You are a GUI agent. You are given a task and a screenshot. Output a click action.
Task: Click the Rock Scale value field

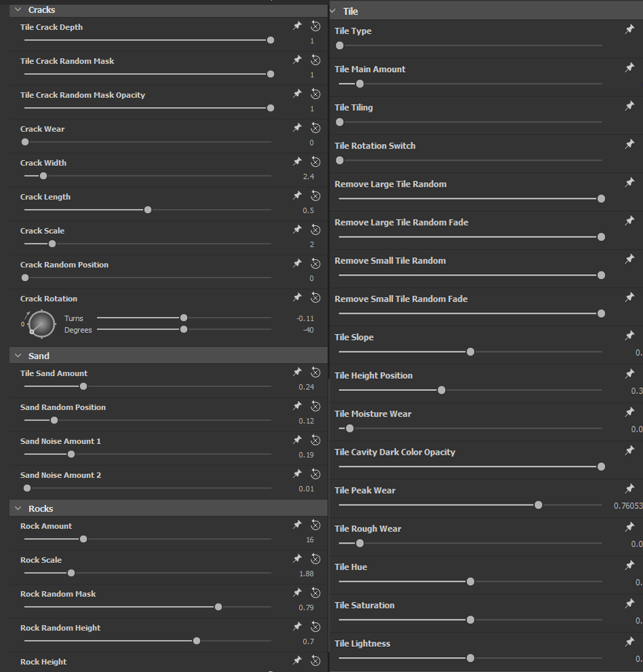pyautogui.click(x=307, y=574)
